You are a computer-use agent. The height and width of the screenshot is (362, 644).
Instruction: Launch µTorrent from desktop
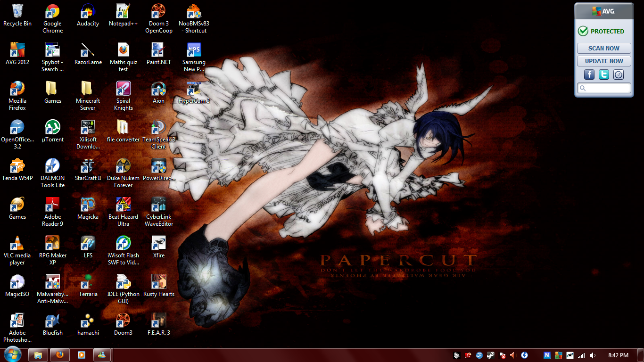point(52,131)
